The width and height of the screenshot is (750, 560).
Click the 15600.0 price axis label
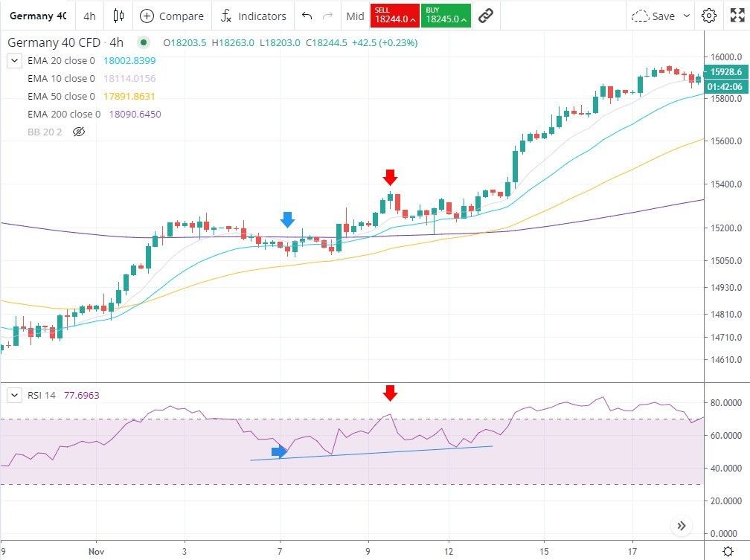726,141
